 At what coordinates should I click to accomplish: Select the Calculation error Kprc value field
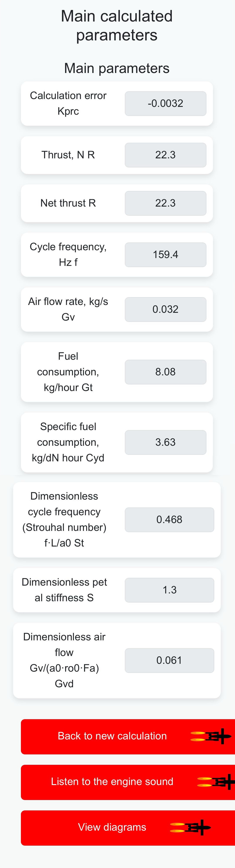click(x=166, y=103)
